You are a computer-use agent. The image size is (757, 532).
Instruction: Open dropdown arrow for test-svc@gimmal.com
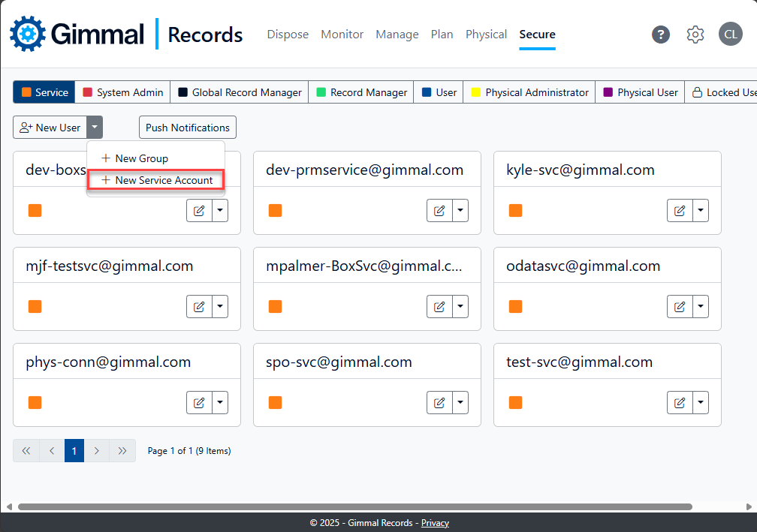[x=701, y=403]
